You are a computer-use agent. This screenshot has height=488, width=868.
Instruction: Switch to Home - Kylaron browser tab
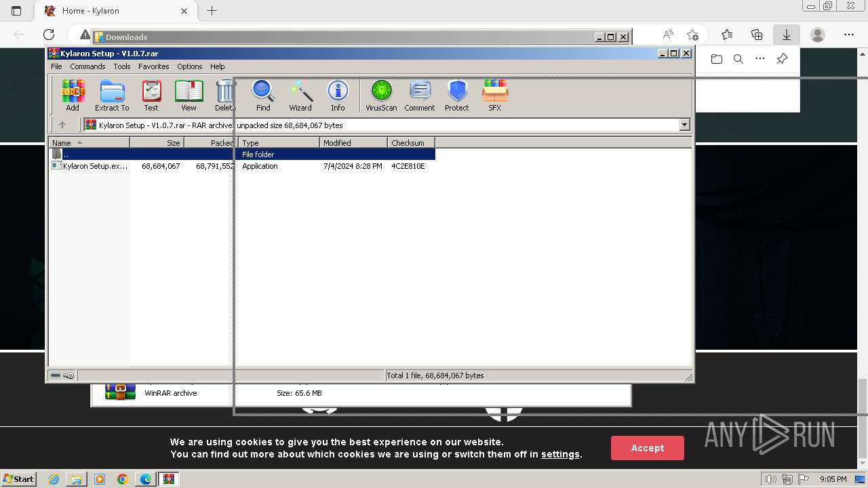[114, 11]
